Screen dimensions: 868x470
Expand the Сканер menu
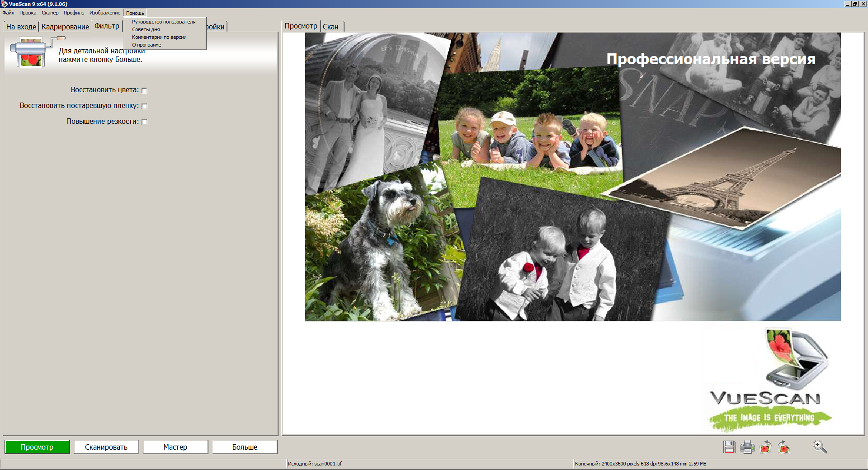tap(50, 13)
